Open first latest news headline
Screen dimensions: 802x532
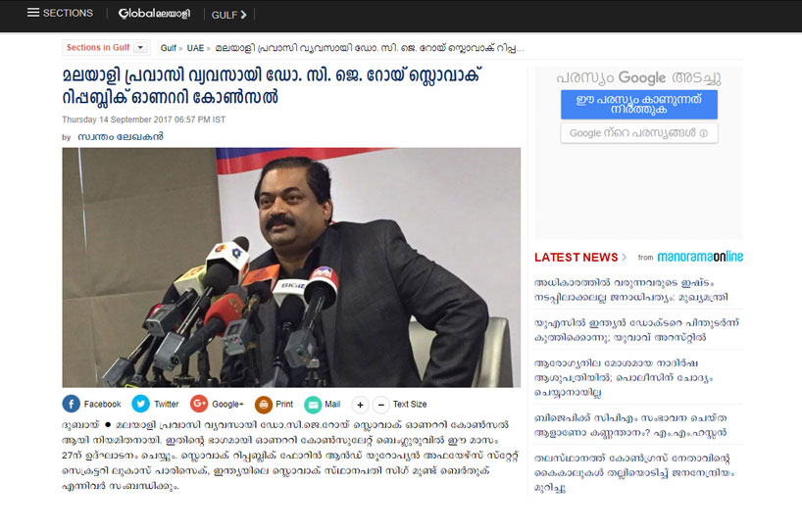631,290
